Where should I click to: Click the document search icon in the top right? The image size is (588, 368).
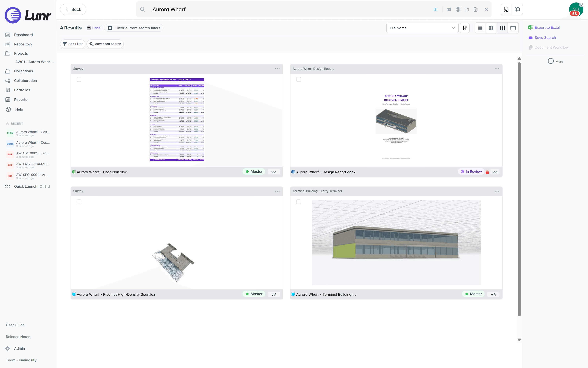pos(506,10)
